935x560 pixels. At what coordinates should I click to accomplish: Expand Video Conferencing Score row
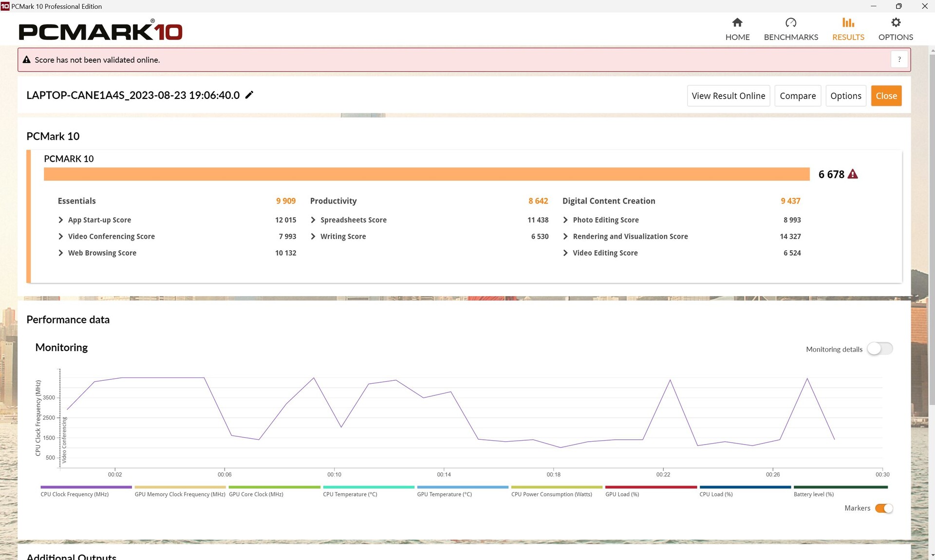point(60,236)
